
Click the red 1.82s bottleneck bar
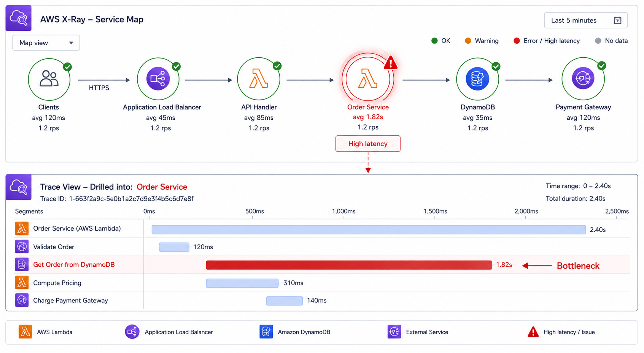click(349, 265)
